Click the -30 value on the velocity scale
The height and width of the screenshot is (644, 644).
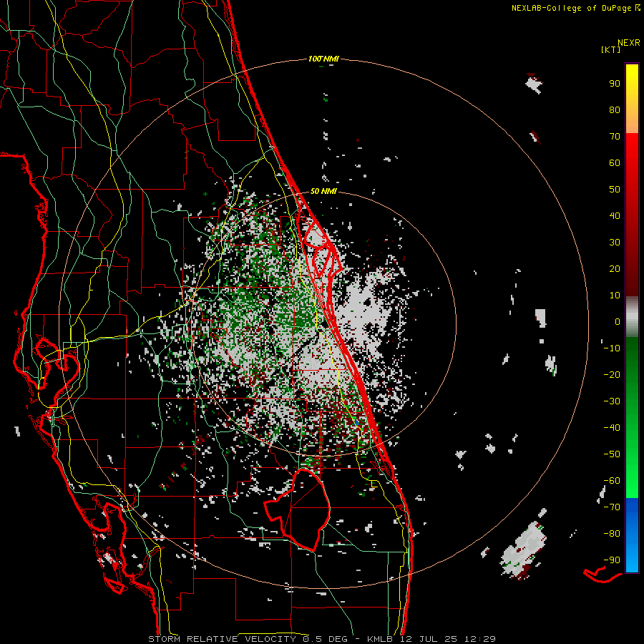pos(612,401)
